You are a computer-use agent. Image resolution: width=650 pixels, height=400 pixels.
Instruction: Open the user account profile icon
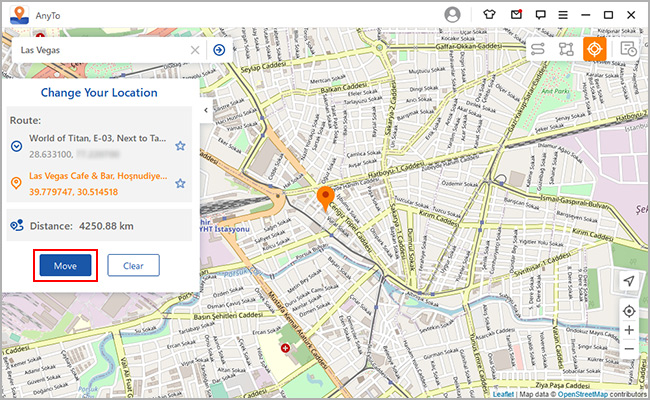(453, 15)
